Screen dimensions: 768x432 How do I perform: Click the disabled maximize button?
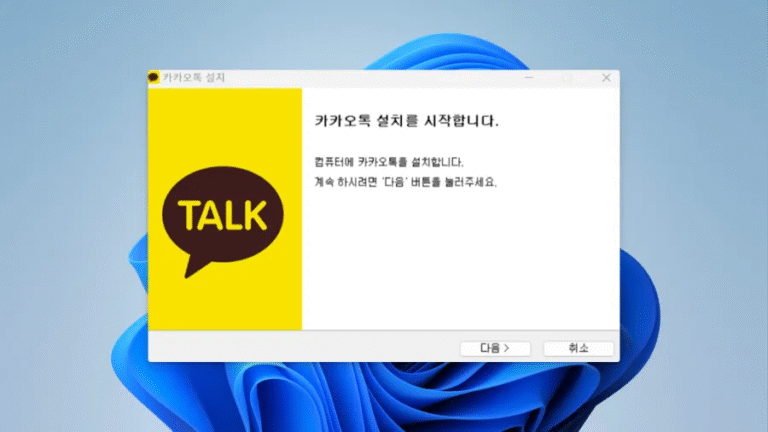point(566,77)
